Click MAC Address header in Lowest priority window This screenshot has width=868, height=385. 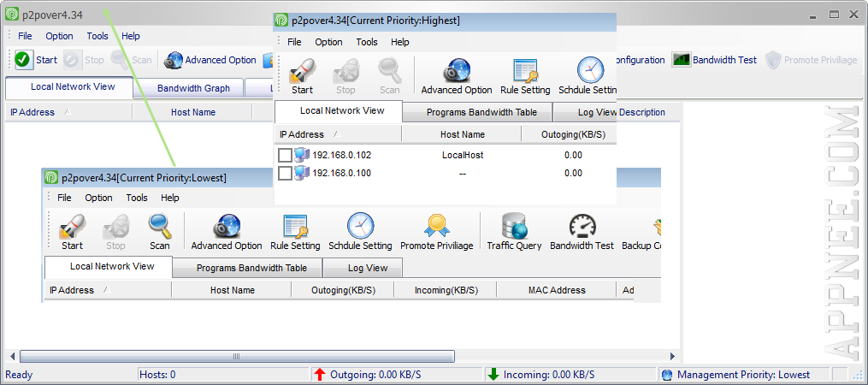[x=557, y=290]
